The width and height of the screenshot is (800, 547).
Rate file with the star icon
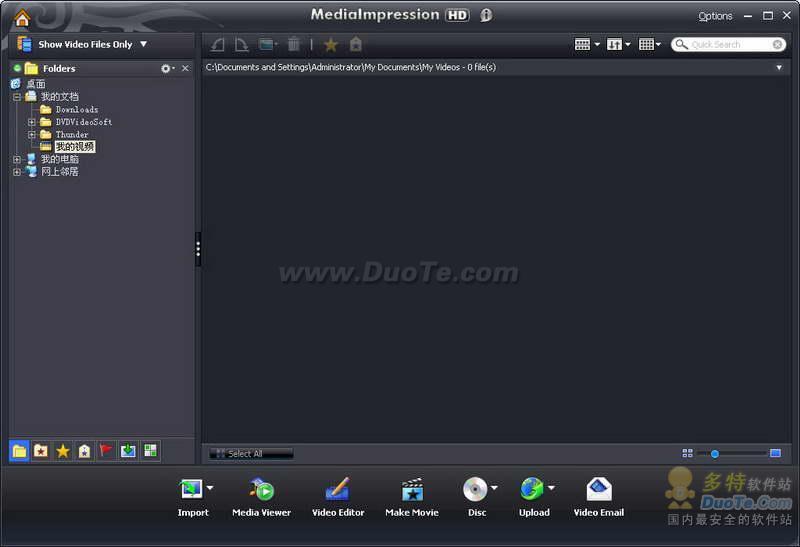331,45
